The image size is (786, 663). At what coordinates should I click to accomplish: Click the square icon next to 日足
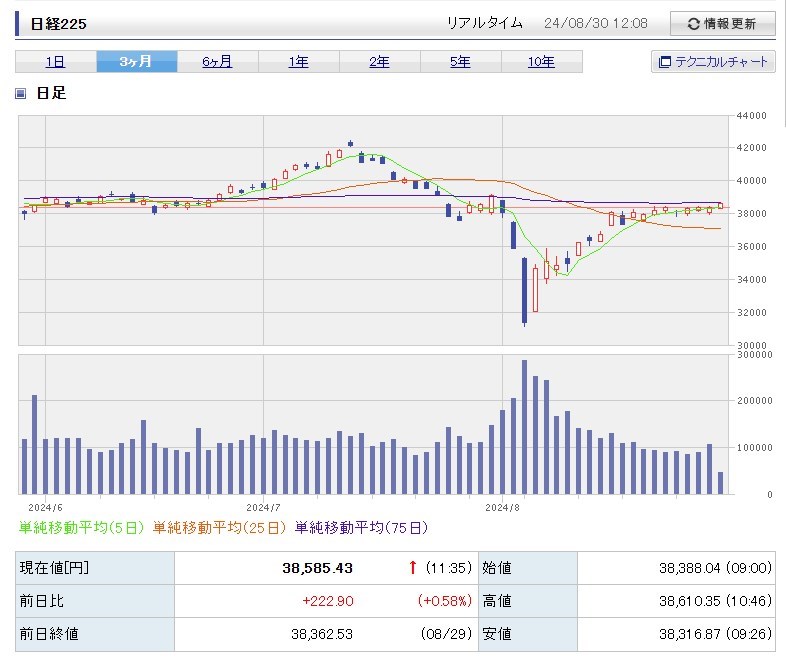pyautogui.click(x=22, y=94)
